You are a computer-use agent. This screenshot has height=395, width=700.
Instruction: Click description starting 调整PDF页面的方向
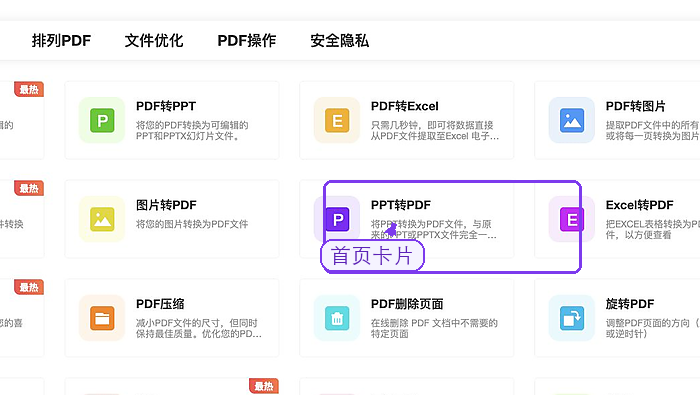click(652, 328)
